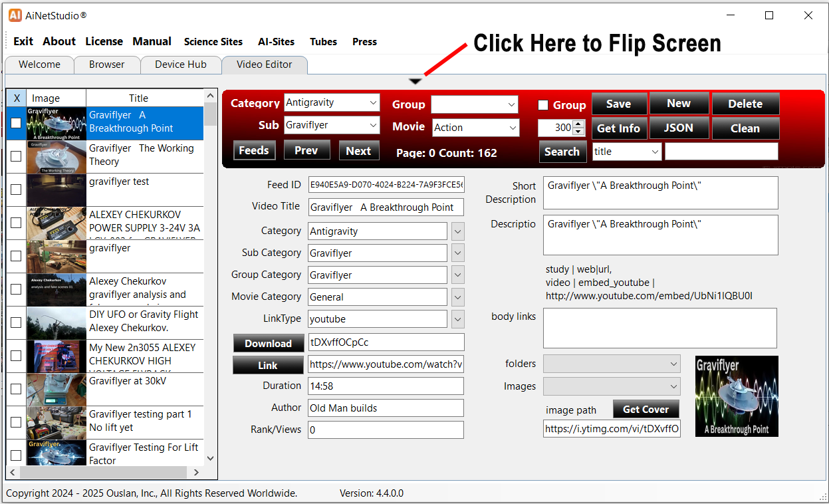
Task: Click the graviflyer test video thumbnail
Action: click(57, 189)
